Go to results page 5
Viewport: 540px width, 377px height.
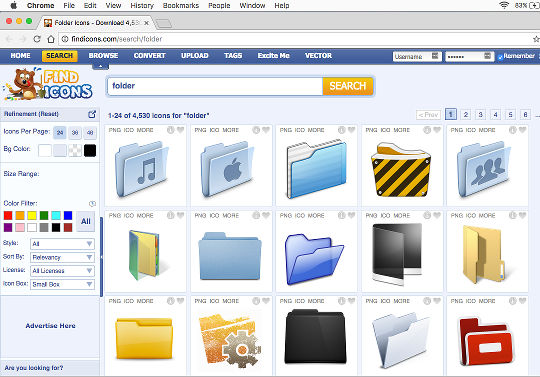[x=510, y=114]
